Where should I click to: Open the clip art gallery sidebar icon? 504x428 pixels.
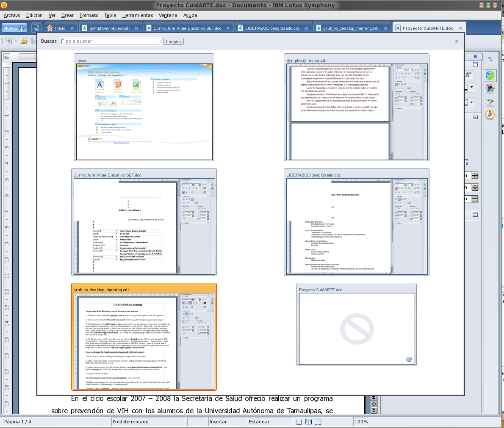tap(490, 88)
